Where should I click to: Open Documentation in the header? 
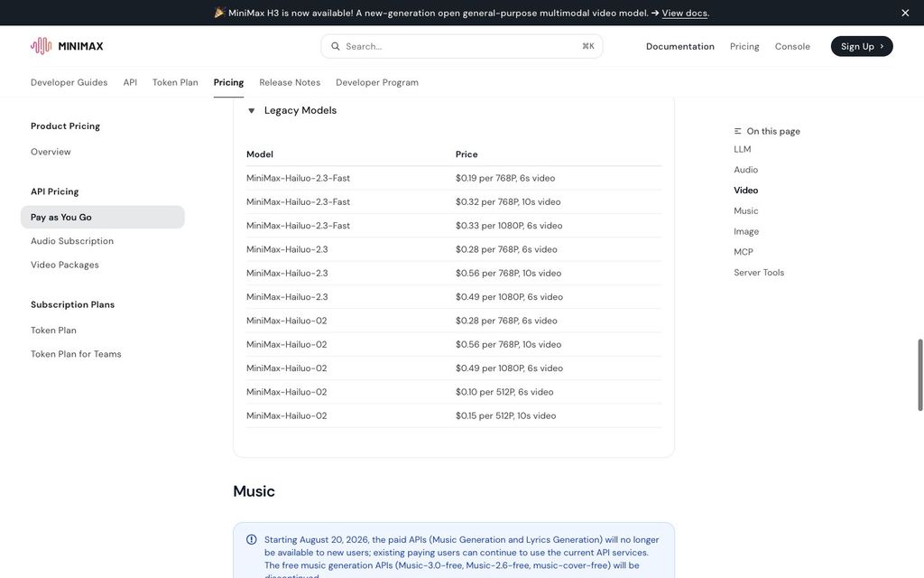(x=680, y=46)
